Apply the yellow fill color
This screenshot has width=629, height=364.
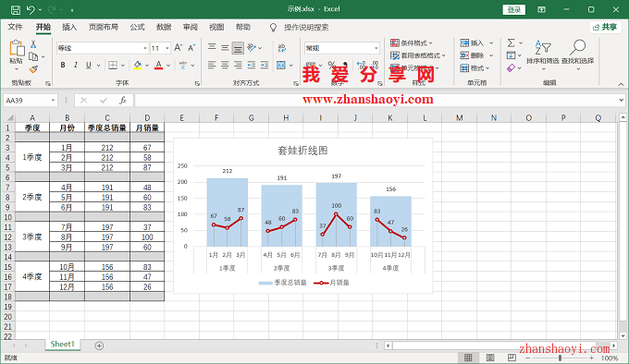tap(138, 65)
